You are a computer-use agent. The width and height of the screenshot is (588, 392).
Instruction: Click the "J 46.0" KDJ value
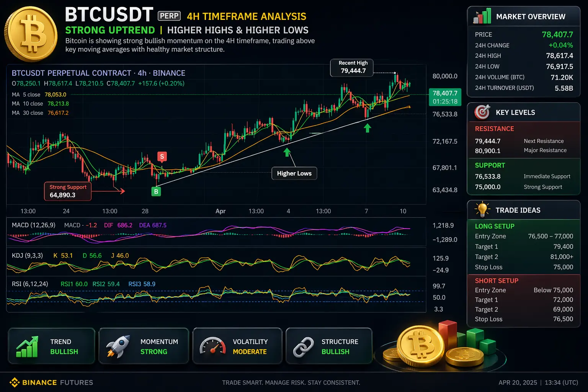pyautogui.click(x=120, y=255)
